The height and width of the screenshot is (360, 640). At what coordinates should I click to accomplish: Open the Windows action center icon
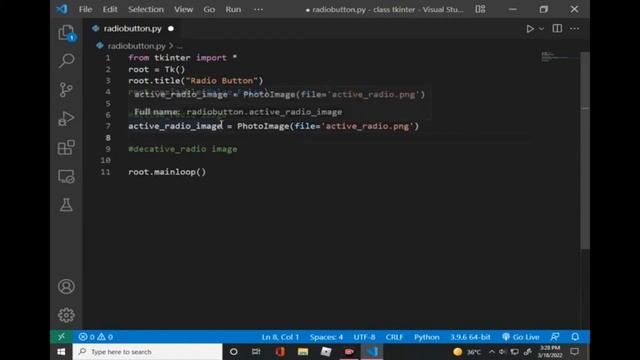[x=575, y=351]
